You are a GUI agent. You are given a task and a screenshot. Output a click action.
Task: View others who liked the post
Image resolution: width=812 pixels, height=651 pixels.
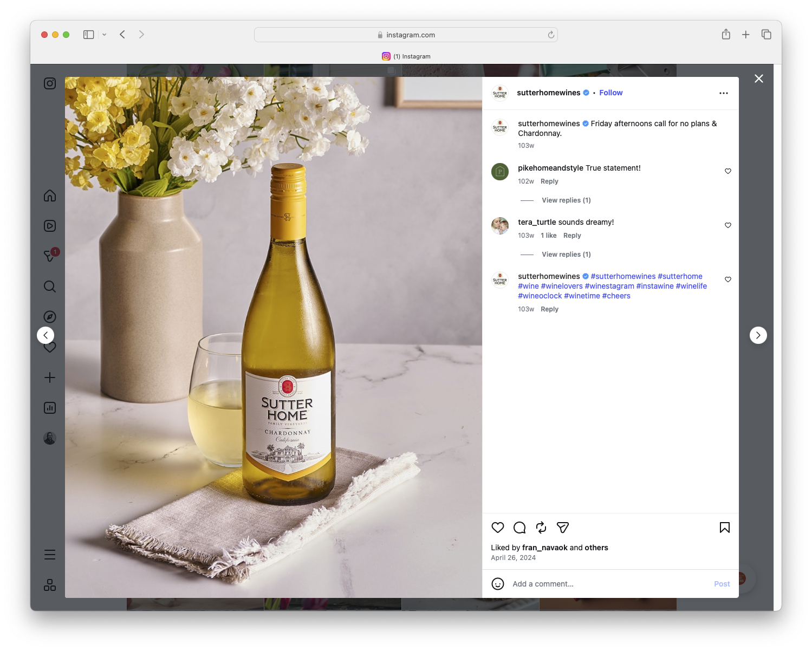coord(596,548)
